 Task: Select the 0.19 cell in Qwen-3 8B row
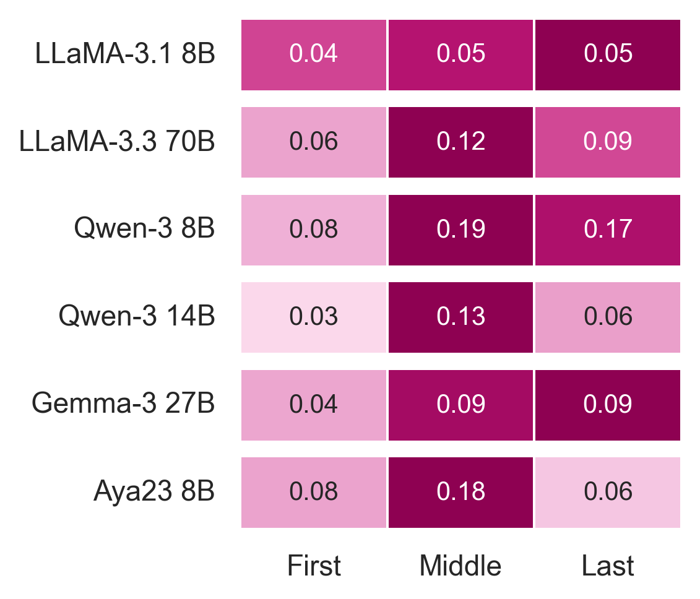point(460,230)
